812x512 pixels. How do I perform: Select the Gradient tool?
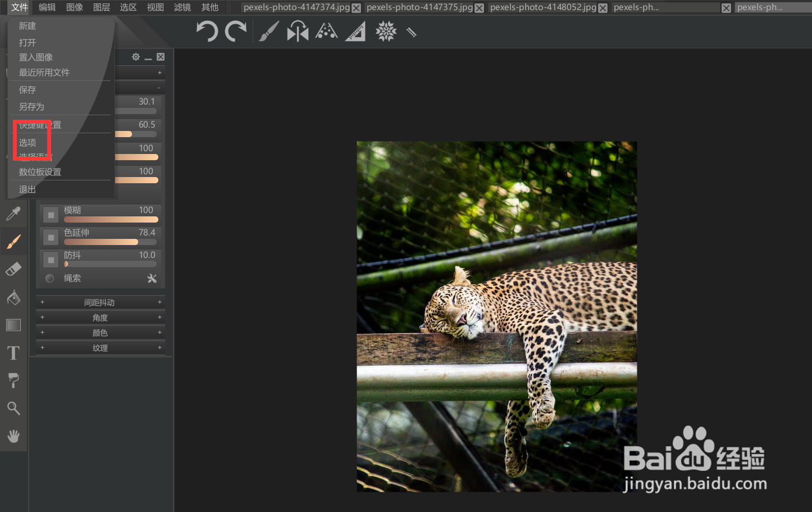coord(13,325)
